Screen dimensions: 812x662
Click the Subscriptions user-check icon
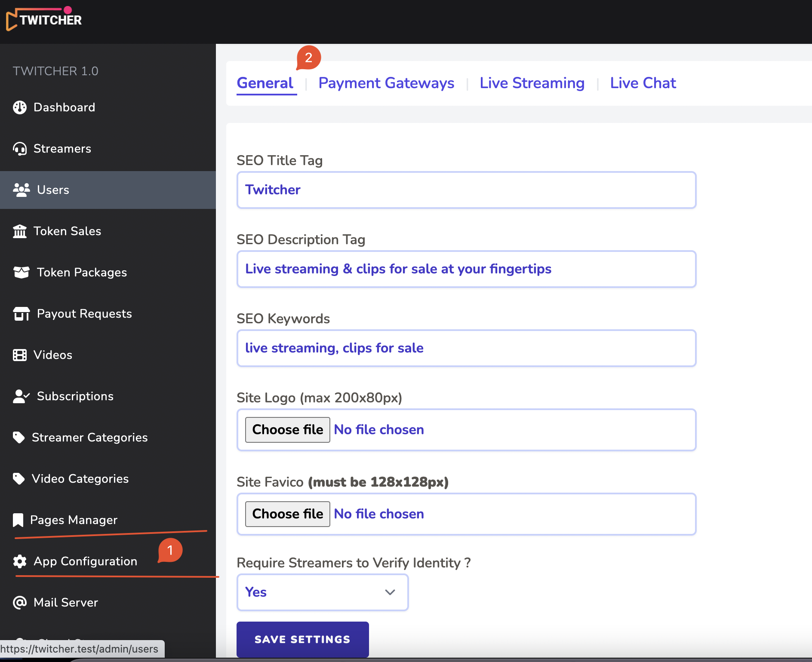pyautogui.click(x=21, y=396)
